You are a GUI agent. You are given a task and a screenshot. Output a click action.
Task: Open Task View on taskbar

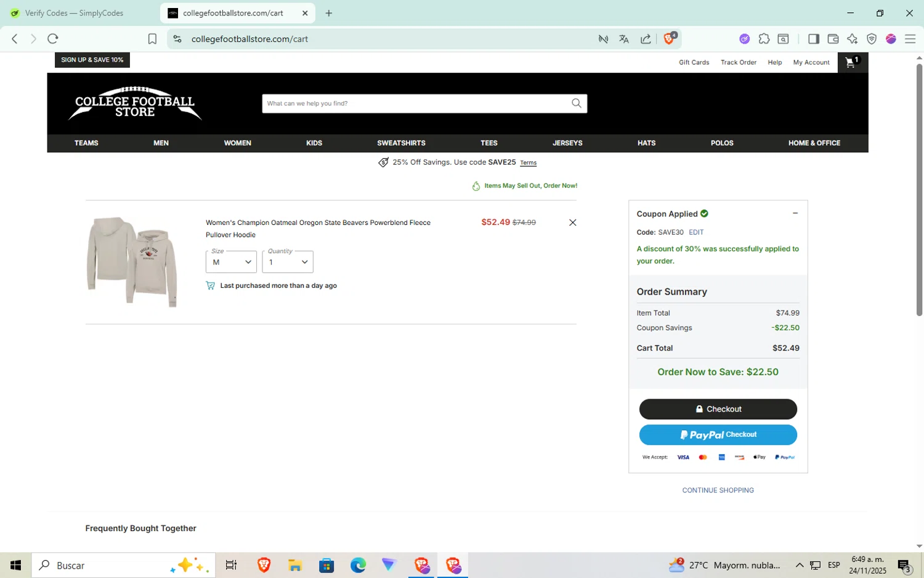[x=231, y=565]
